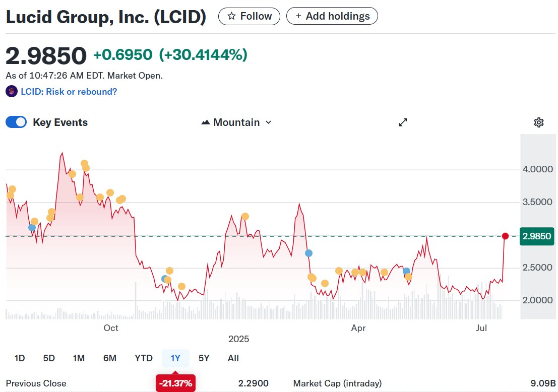This screenshot has width=558, height=392.
Task: Click the large 2.9850 current price
Action: [46, 56]
